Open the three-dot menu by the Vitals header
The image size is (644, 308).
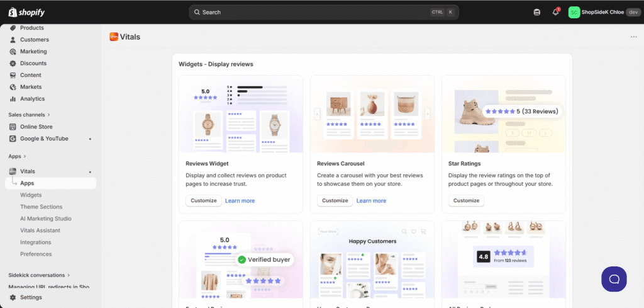pyautogui.click(x=634, y=37)
